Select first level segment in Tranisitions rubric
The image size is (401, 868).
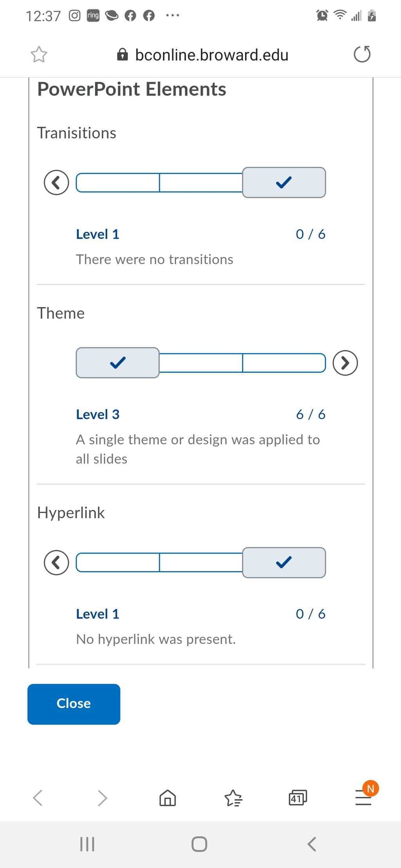[117, 183]
